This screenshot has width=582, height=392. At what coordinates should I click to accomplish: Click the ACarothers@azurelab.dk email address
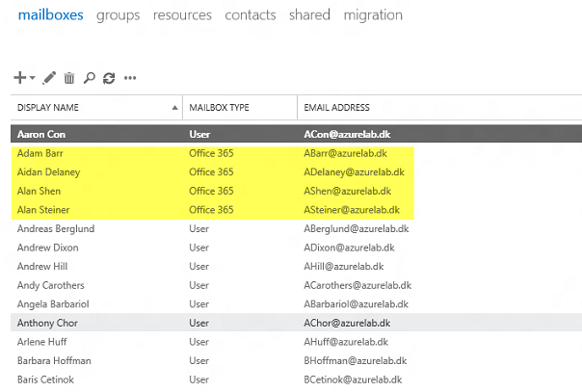tap(357, 285)
